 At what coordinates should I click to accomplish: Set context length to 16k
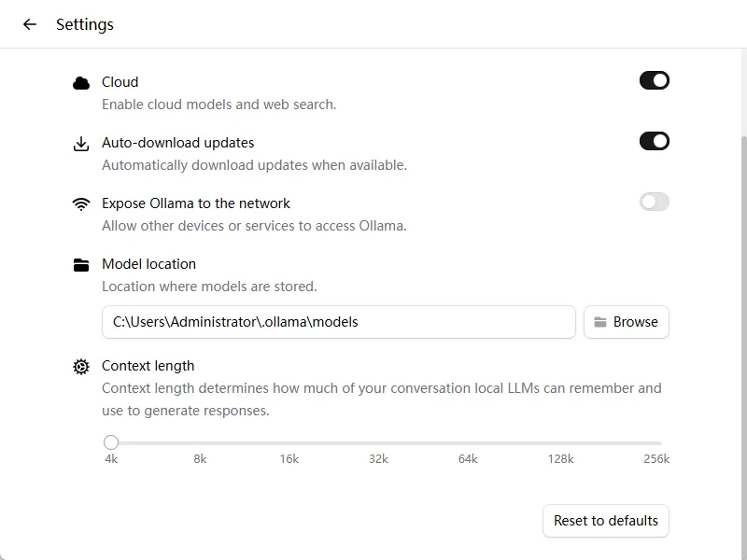point(289,442)
